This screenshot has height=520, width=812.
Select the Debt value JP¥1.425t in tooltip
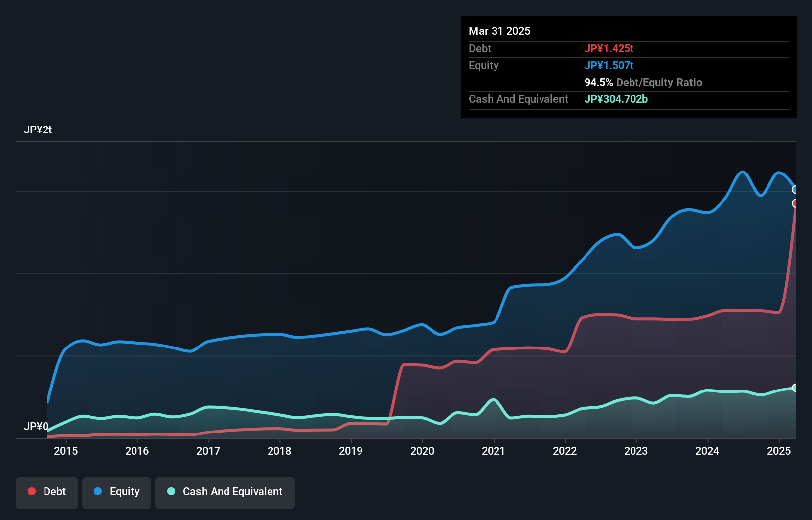click(609, 49)
